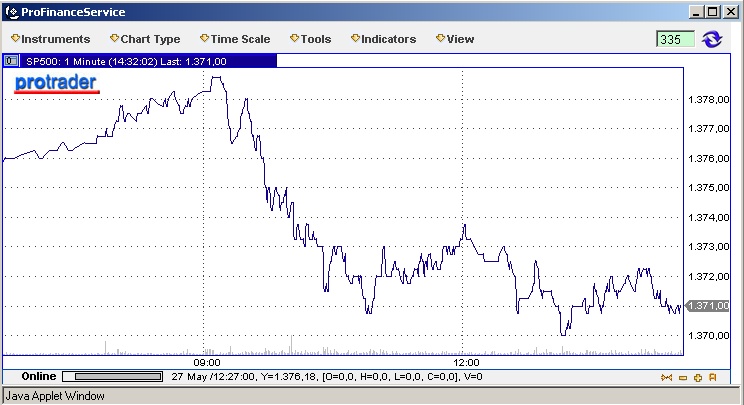Click the Online status text
The width and height of the screenshot is (744, 405).
[39, 376]
